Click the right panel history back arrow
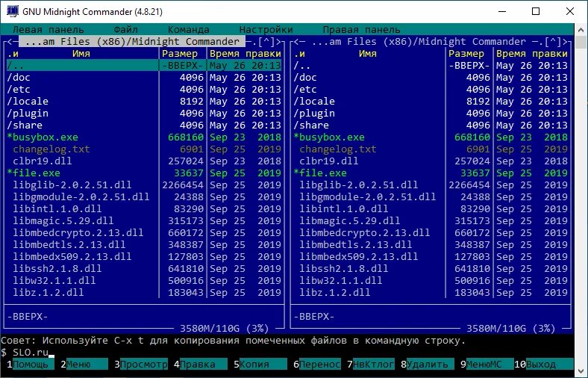This screenshot has width=588, height=378. click(296, 41)
